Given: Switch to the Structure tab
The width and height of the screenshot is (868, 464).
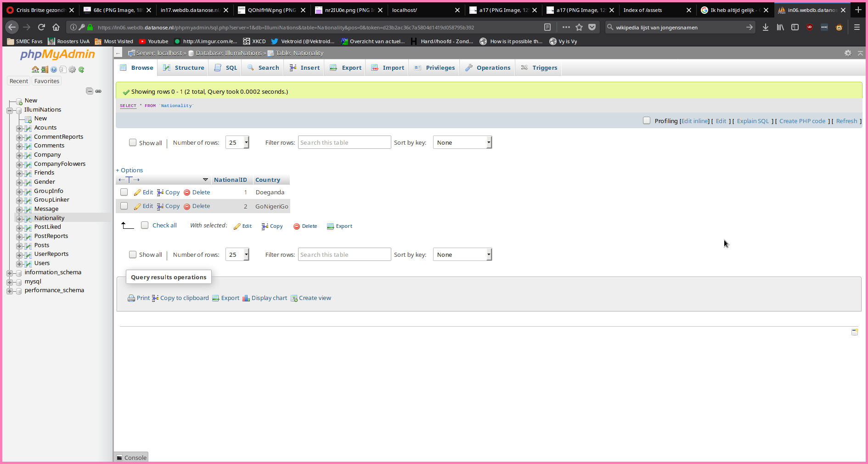Looking at the screenshot, I should coord(184,68).
